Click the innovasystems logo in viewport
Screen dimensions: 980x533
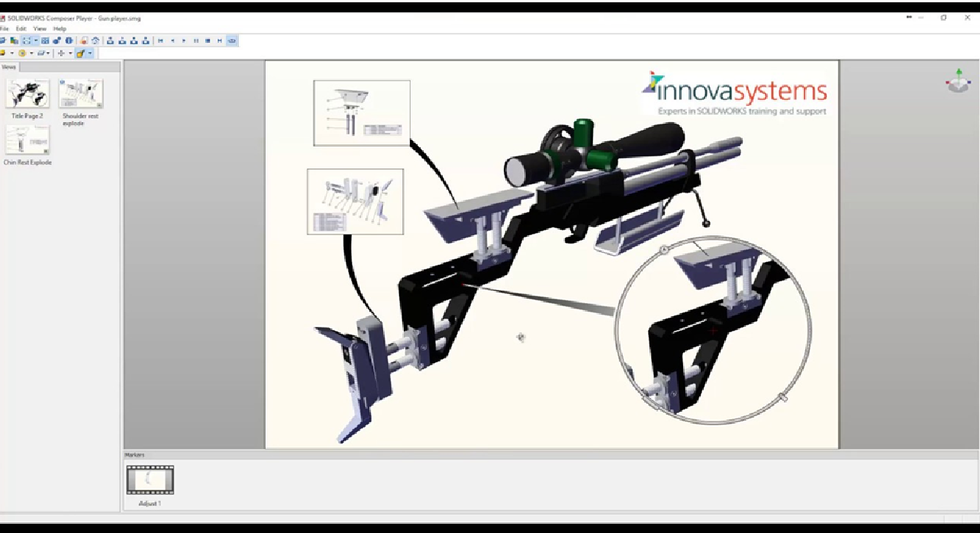pyautogui.click(x=734, y=94)
